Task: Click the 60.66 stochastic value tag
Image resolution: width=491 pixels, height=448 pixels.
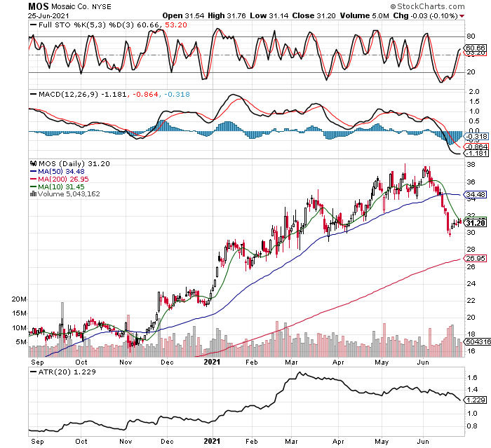Action: [x=476, y=48]
